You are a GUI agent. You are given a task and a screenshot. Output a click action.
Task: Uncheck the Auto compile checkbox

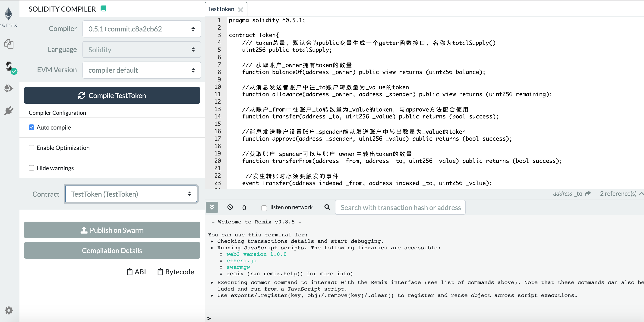pyautogui.click(x=32, y=127)
